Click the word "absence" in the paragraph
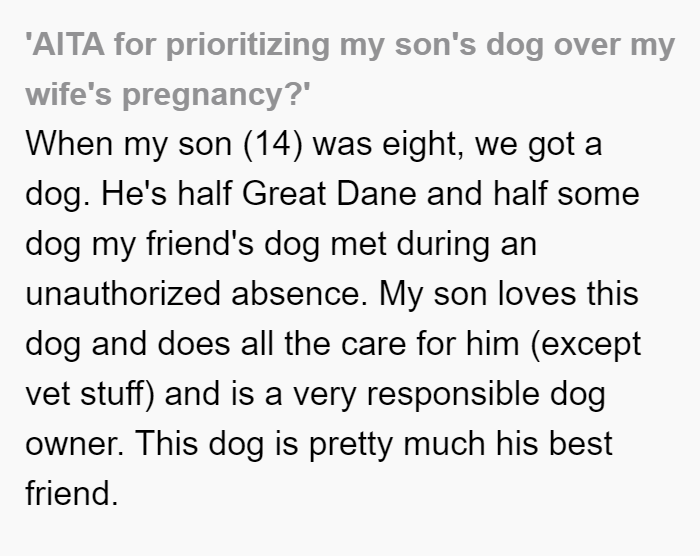 [x=299, y=293]
